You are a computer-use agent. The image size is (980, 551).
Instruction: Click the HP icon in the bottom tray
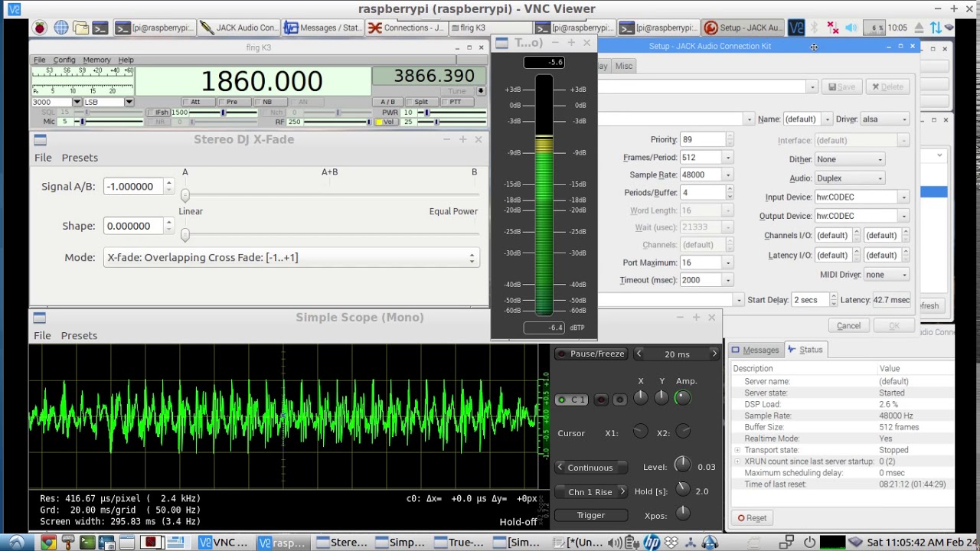(651, 543)
